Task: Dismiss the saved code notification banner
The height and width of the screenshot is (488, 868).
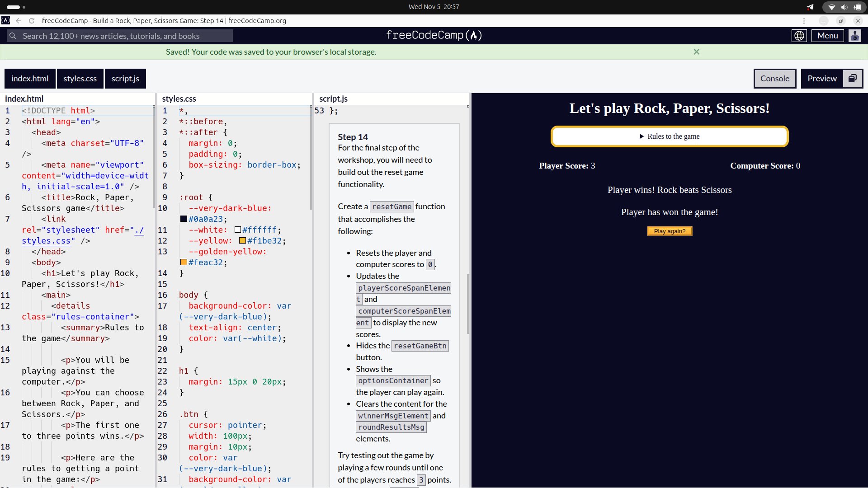Action: (x=696, y=52)
